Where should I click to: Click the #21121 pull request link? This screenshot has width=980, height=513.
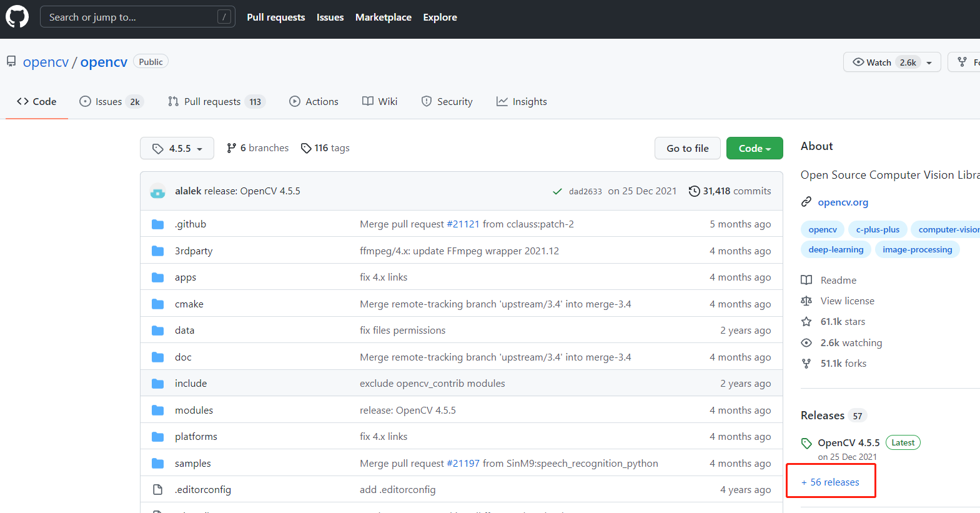click(x=463, y=224)
